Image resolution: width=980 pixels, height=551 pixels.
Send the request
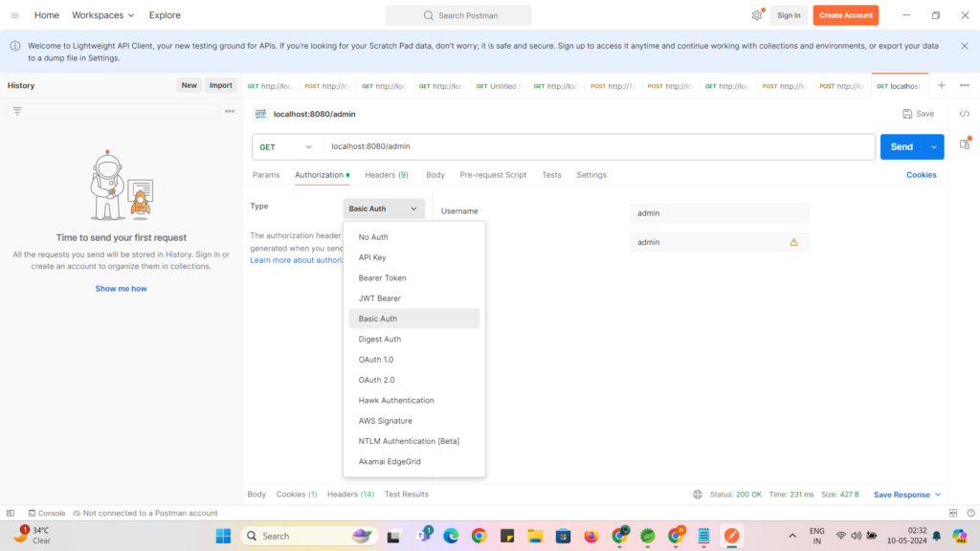click(902, 146)
